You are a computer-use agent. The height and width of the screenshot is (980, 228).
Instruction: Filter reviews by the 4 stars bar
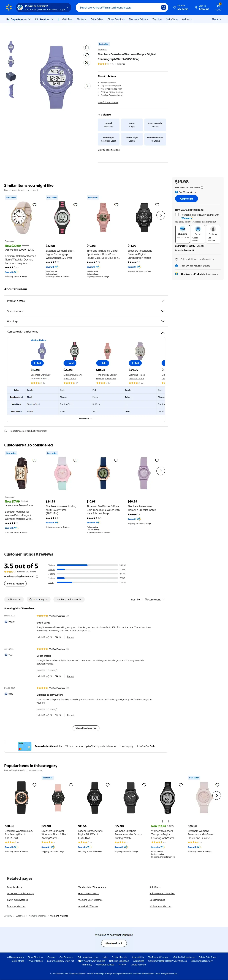point(87,570)
